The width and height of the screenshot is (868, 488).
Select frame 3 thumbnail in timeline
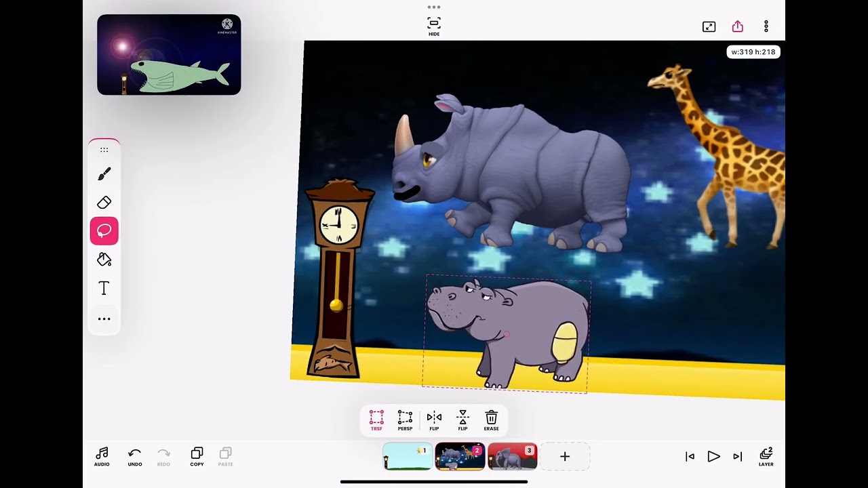click(x=513, y=456)
